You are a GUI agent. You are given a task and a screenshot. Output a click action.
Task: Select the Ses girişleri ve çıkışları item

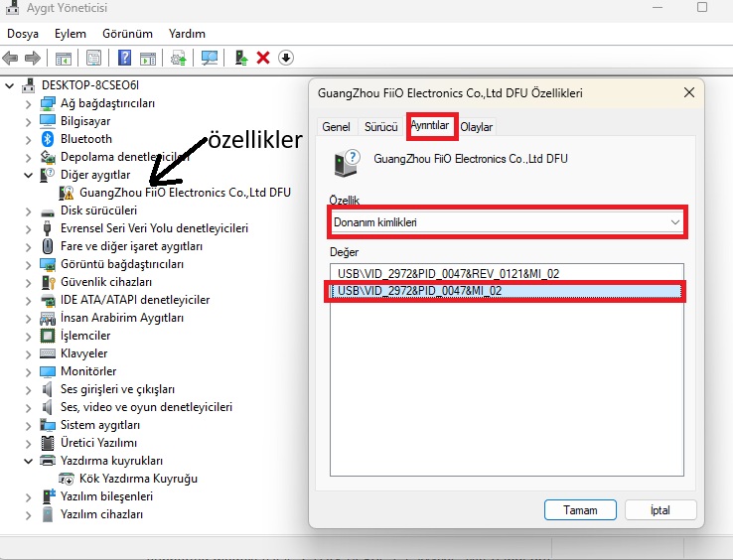[x=117, y=389]
